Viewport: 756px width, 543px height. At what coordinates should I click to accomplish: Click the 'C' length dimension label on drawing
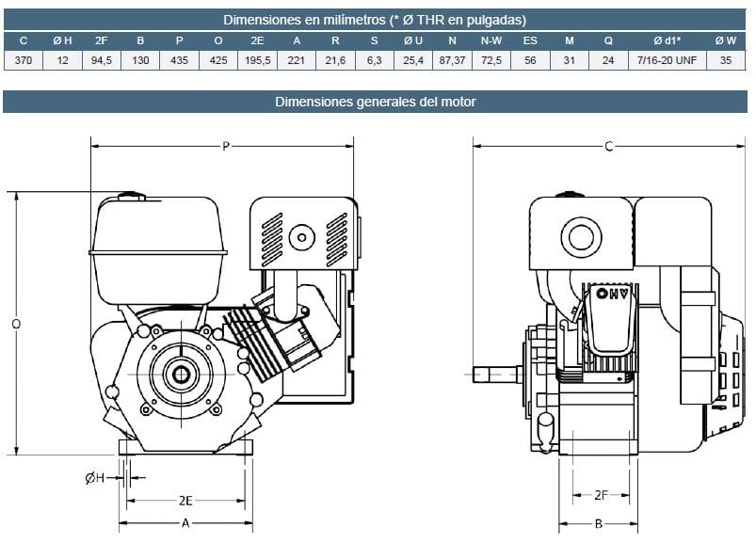[x=608, y=146]
